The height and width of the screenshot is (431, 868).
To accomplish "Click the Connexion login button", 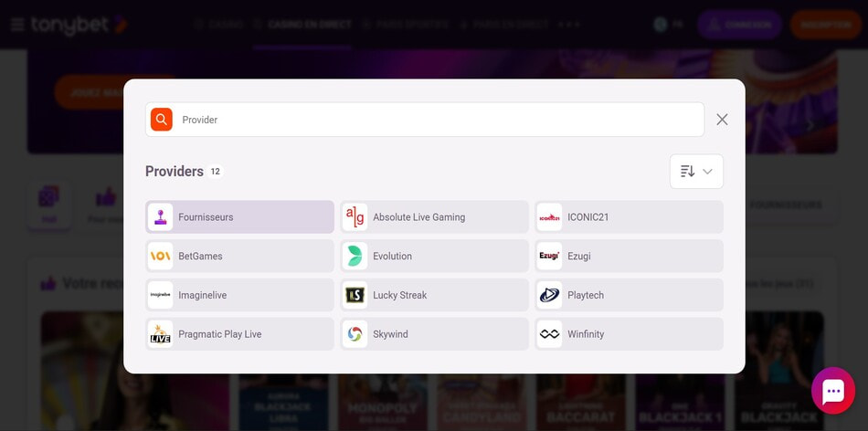I will click(739, 25).
